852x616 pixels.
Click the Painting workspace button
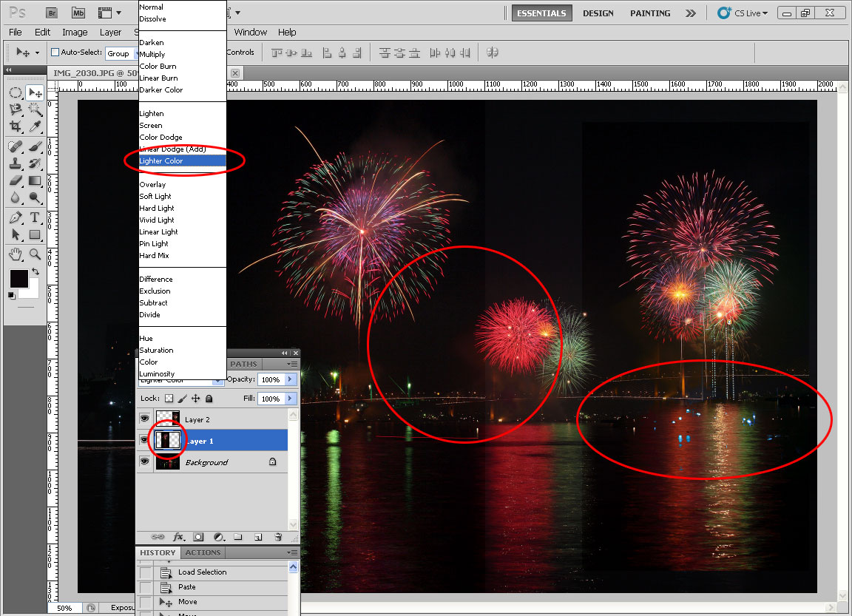[x=650, y=13]
